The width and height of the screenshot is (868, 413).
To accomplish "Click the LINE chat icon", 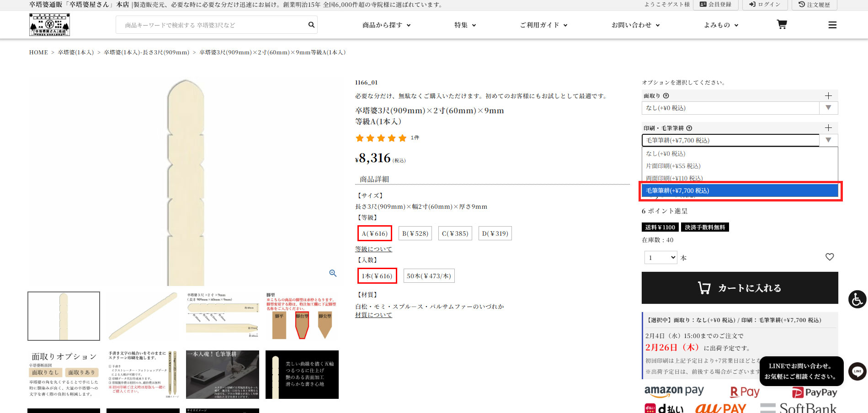I will [857, 371].
